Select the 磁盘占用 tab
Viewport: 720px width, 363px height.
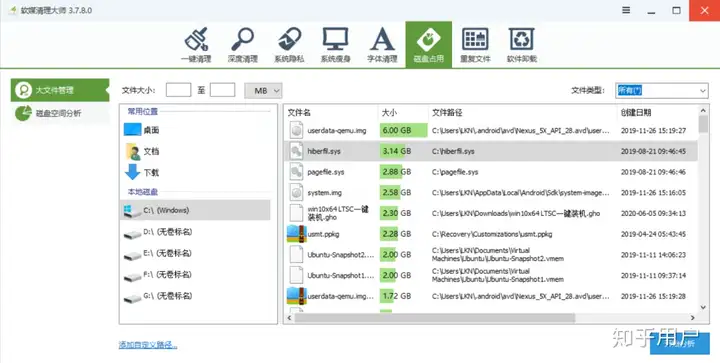coord(428,45)
